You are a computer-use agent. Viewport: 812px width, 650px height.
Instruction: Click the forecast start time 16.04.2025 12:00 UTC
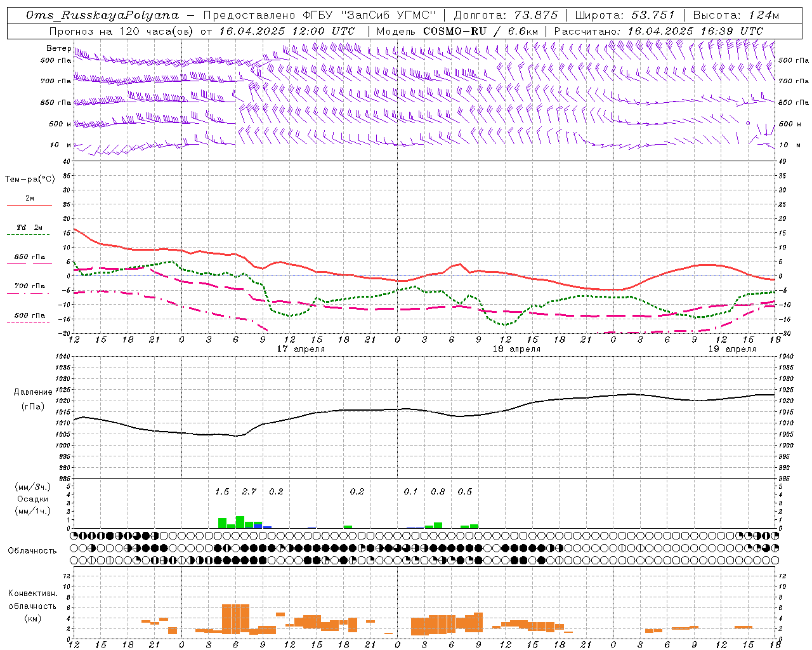tap(287, 31)
